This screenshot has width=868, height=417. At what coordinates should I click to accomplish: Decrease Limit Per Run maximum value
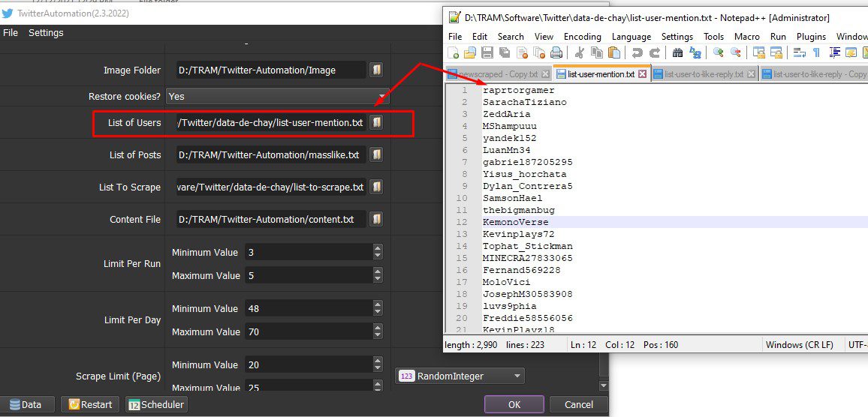pos(378,279)
